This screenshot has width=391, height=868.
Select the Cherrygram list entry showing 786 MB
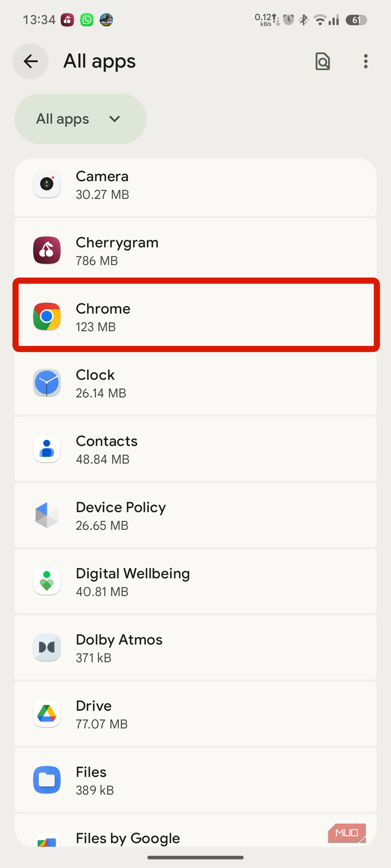click(195, 250)
